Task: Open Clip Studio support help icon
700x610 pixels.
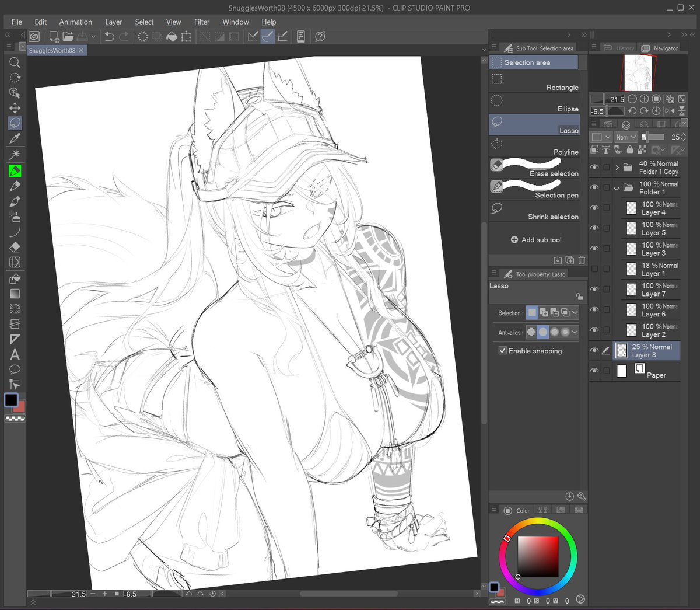Action: (x=320, y=37)
